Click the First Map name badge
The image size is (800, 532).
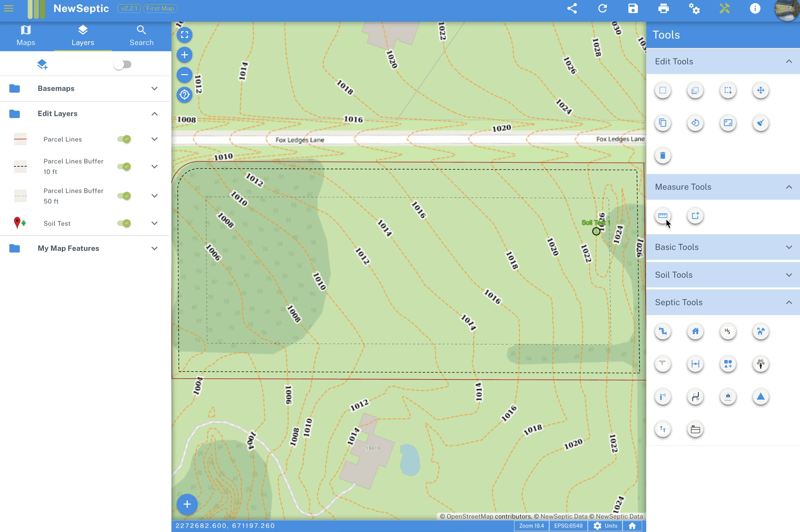160,8
